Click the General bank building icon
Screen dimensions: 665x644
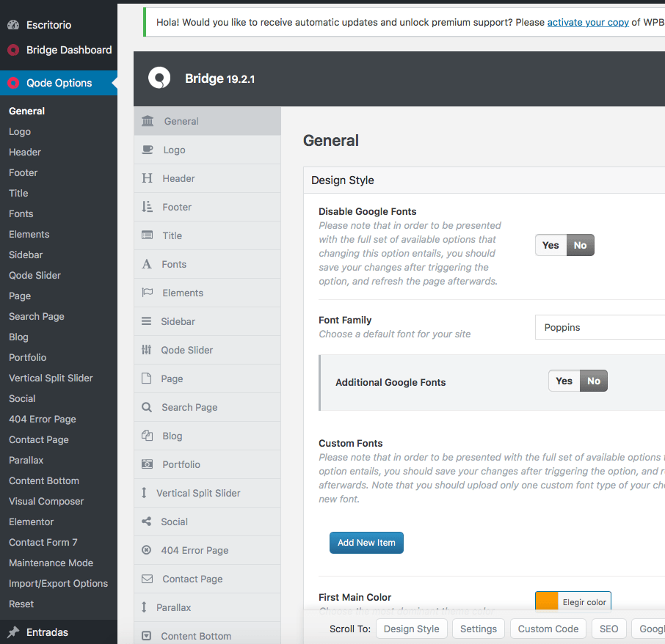coord(147,121)
